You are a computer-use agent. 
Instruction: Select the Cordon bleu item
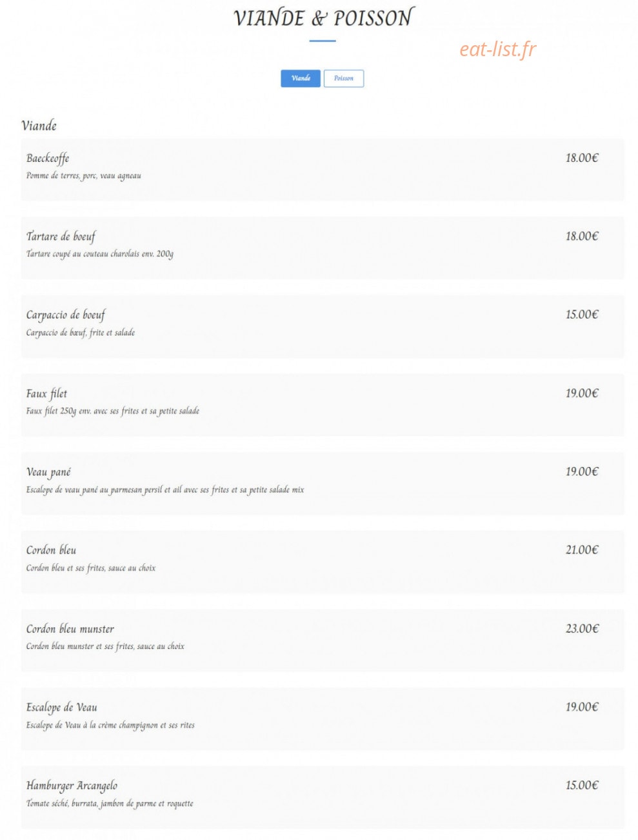tap(323, 562)
